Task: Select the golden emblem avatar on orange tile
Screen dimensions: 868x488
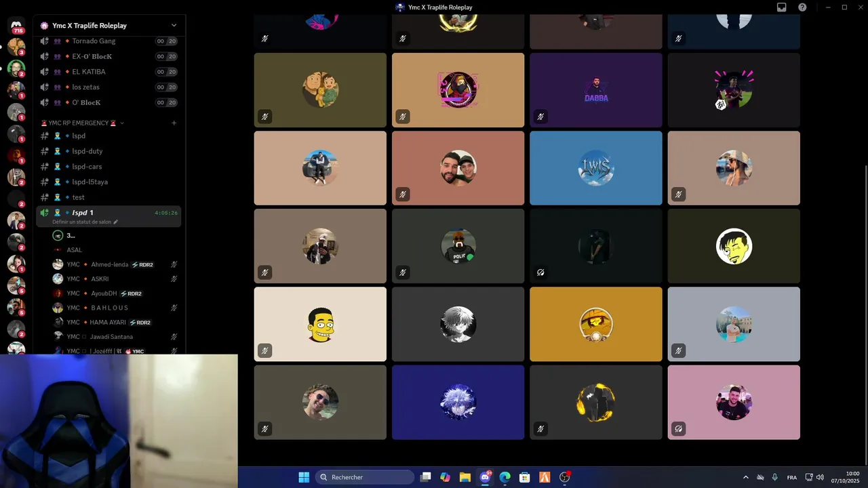Action: pos(595,324)
